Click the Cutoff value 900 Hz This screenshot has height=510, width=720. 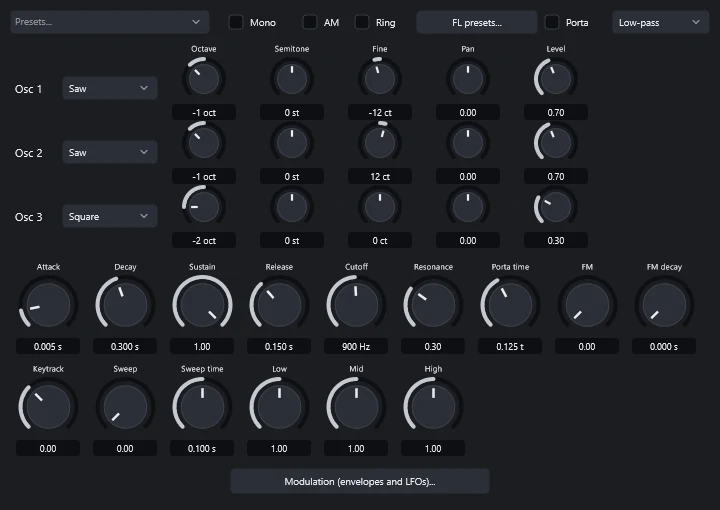point(356,346)
